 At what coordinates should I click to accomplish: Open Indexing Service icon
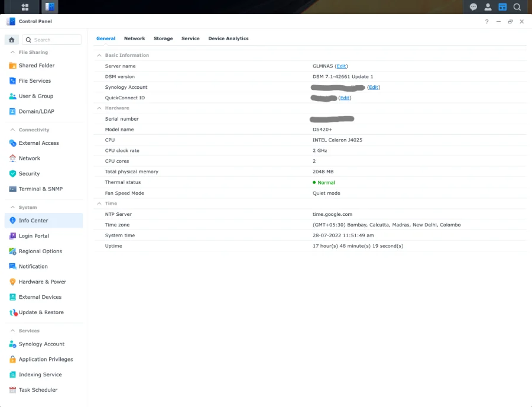12,374
